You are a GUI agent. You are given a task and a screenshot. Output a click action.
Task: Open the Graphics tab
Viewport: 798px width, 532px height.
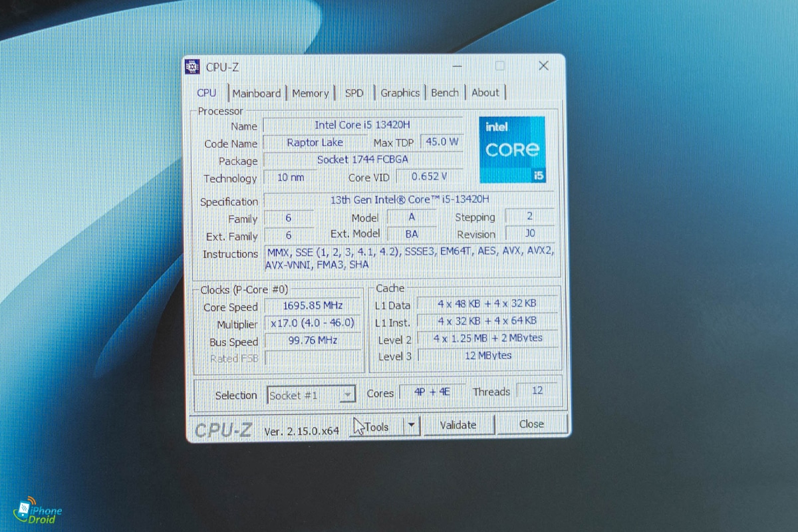(400, 93)
